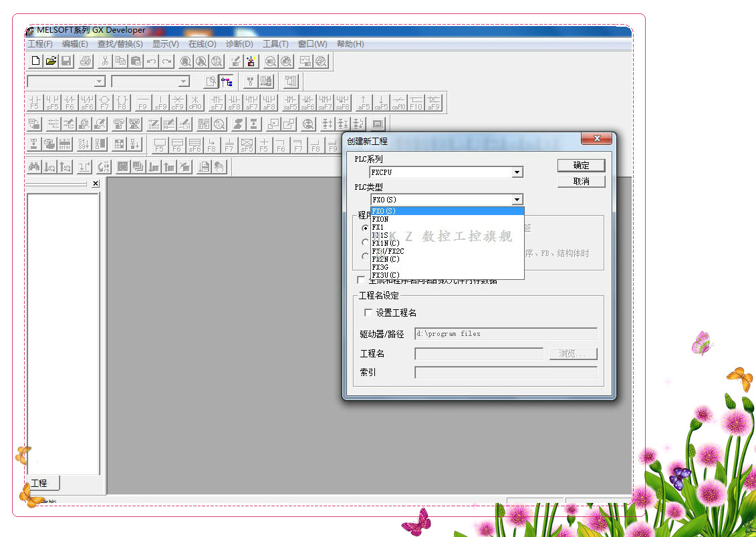The width and height of the screenshot is (756, 537).
Task: Click the New project icon
Action: tap(35, 61)
